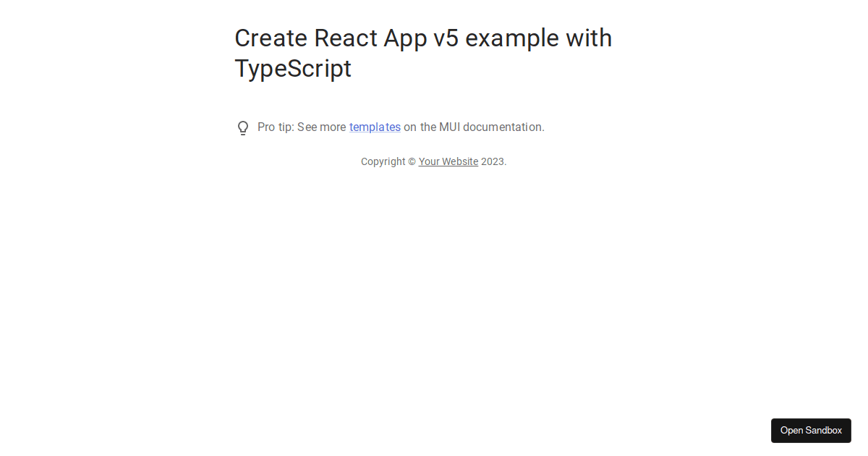868x456 pixels.
Task: Open the MUI templates documentation link
Action: 375,127
